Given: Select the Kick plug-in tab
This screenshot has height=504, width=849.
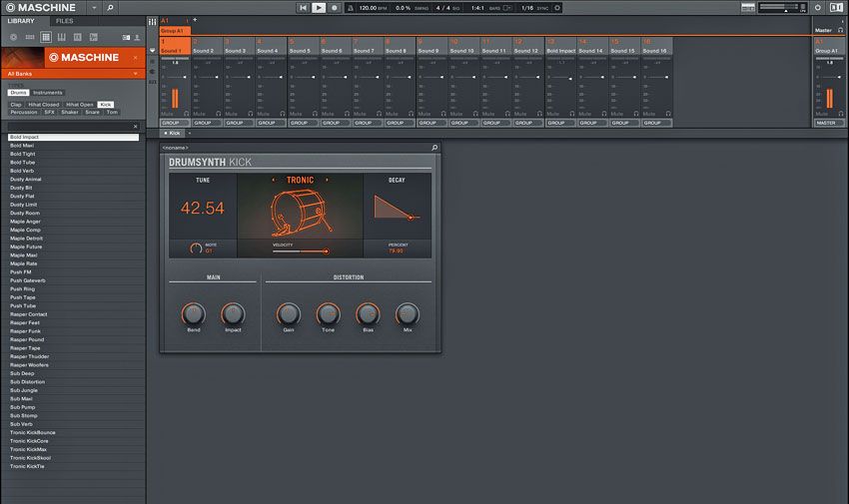Looking at the screenshot, I should pos(173,133).
